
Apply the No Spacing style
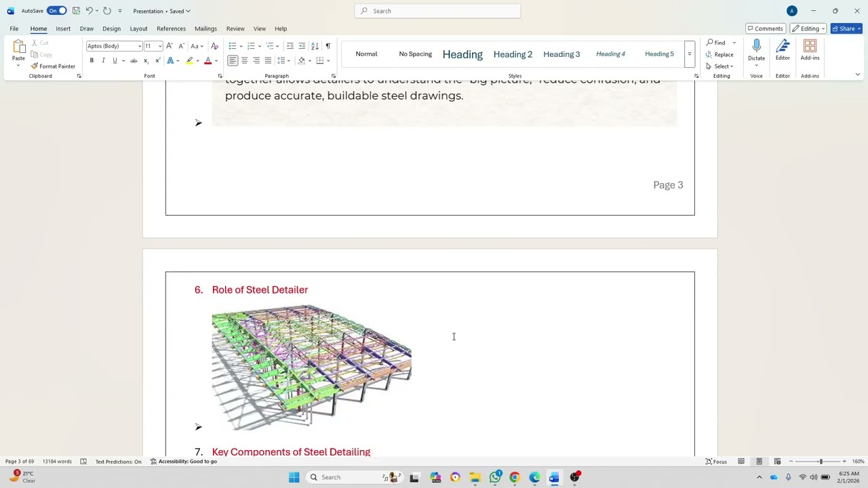(x=415, y=54)
